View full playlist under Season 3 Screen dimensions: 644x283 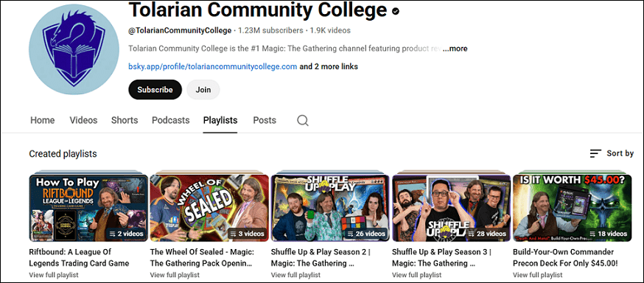[x=417, y=275]
